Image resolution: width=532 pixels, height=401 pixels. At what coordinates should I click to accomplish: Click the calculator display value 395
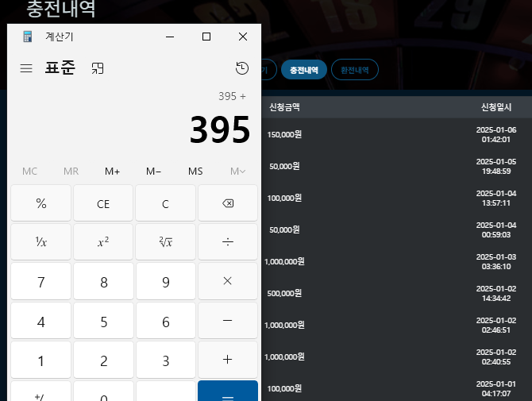click(x=220, y=129)
